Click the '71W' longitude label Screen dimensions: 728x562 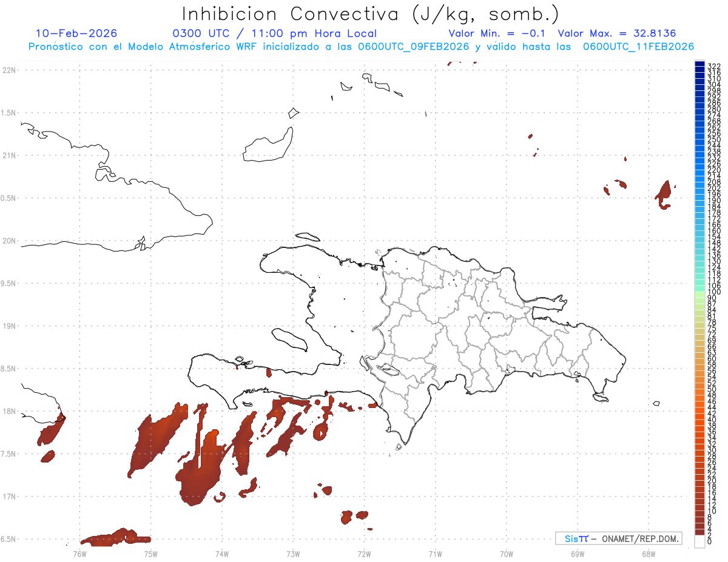[x=435, y=554]
